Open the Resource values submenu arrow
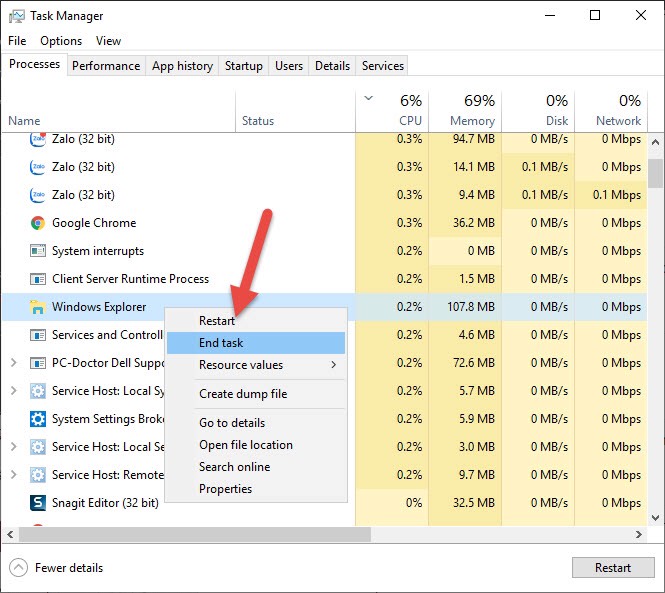Viewport: 665px width, 593px height. (334, 365)
